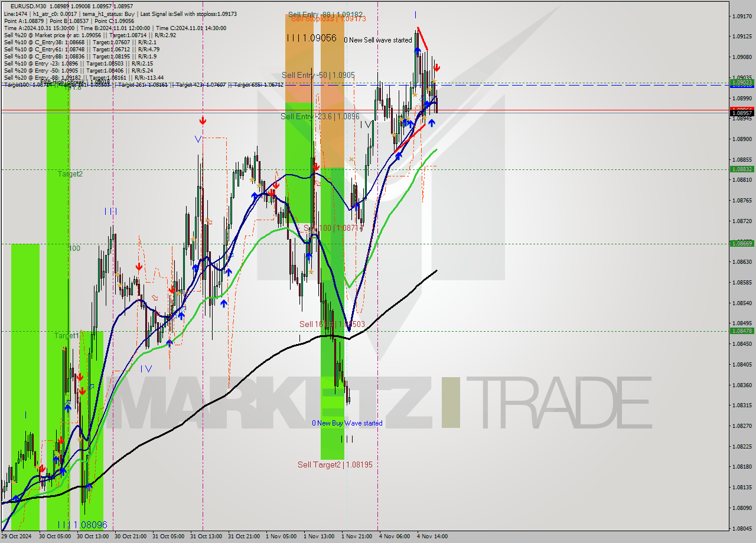Click the red down arrow above the 31 Oct 13:00 candle

click(203, 120)
